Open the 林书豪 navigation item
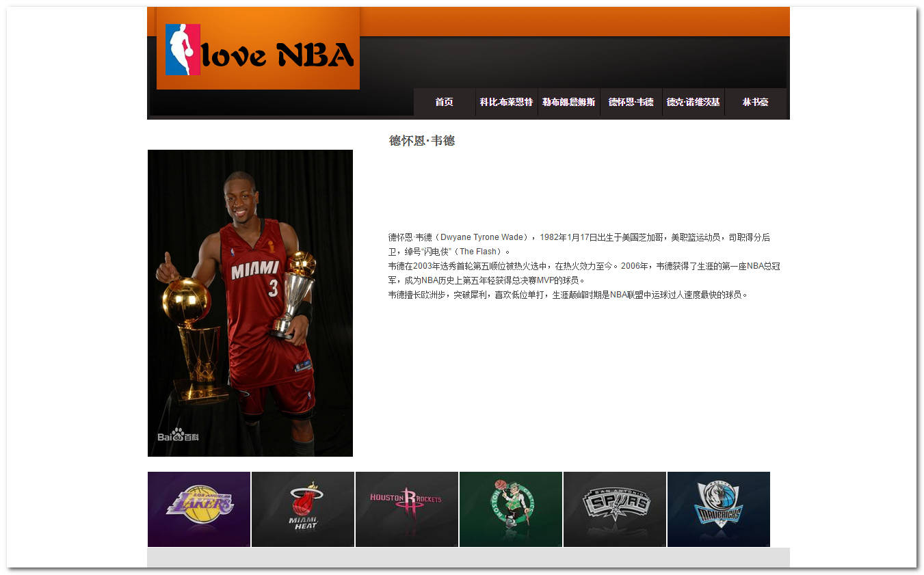Image resolution: width=924 pixels, height=575 pixels. click(756, 102)
